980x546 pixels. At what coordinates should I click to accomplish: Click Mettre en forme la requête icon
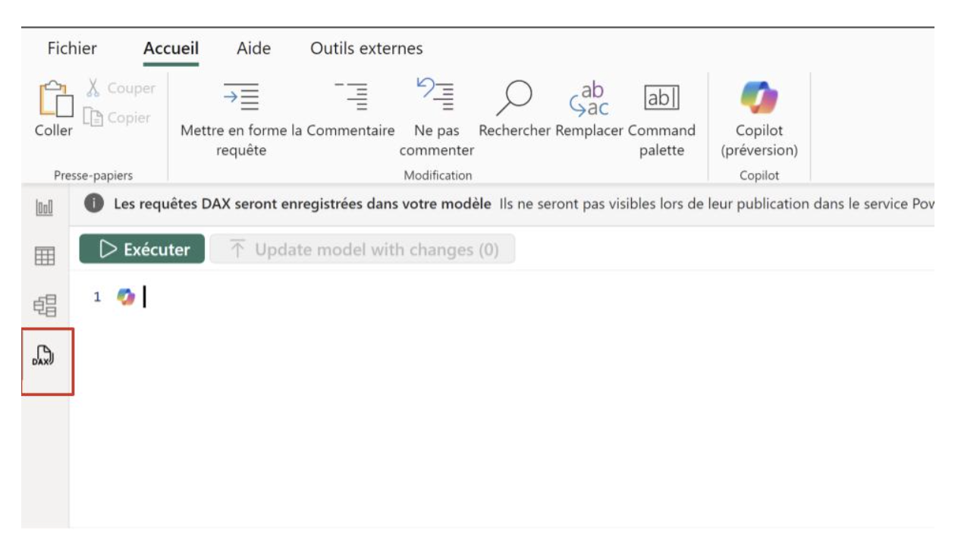pyautogui.click(x=240, y=98)
